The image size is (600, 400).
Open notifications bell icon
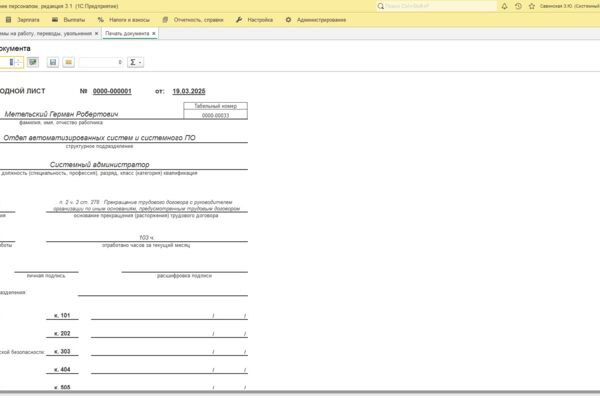point(504,6)
